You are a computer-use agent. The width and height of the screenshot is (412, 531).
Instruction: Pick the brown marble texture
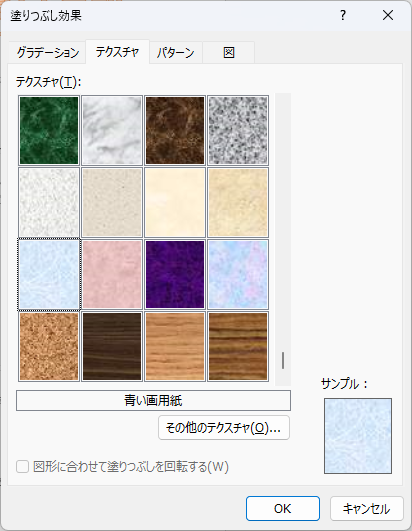175,130
